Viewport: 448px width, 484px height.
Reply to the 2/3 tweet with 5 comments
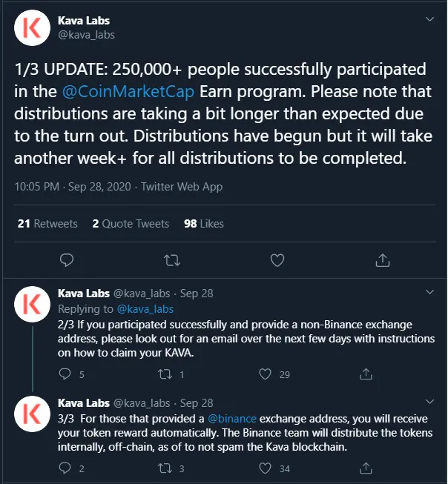click(65, 374)
